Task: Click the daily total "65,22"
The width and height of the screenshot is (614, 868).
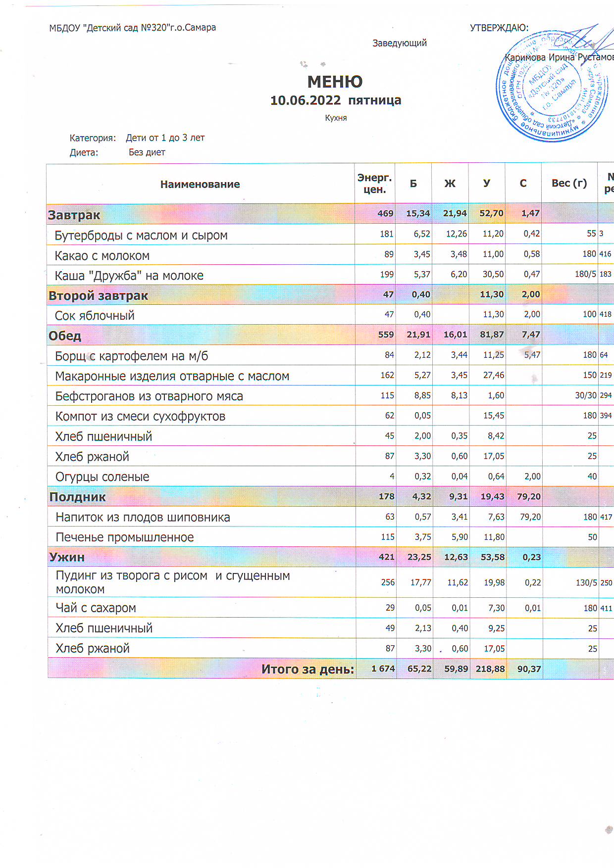Action: 419,669
